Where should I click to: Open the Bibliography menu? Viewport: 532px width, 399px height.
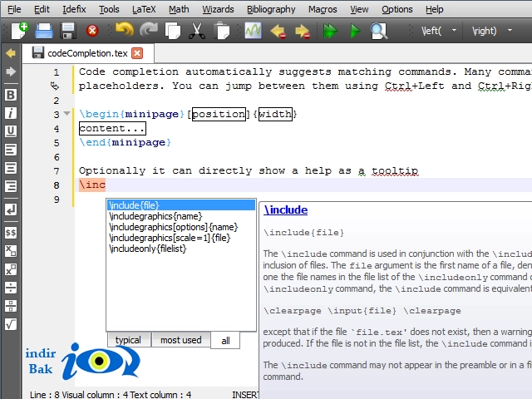tap(271, 9)
